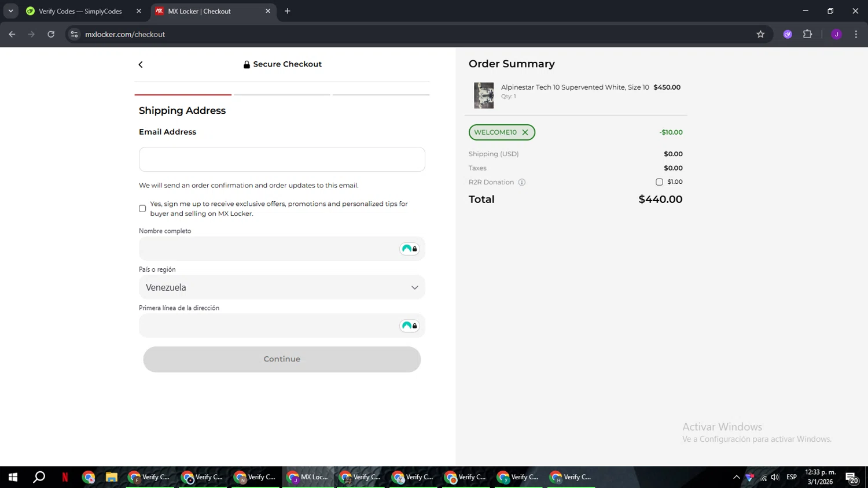Screen dimensions: 868x488
Task: Close the Verify Codes — SimplyCodes tab
Action: (x=139, y=11)
